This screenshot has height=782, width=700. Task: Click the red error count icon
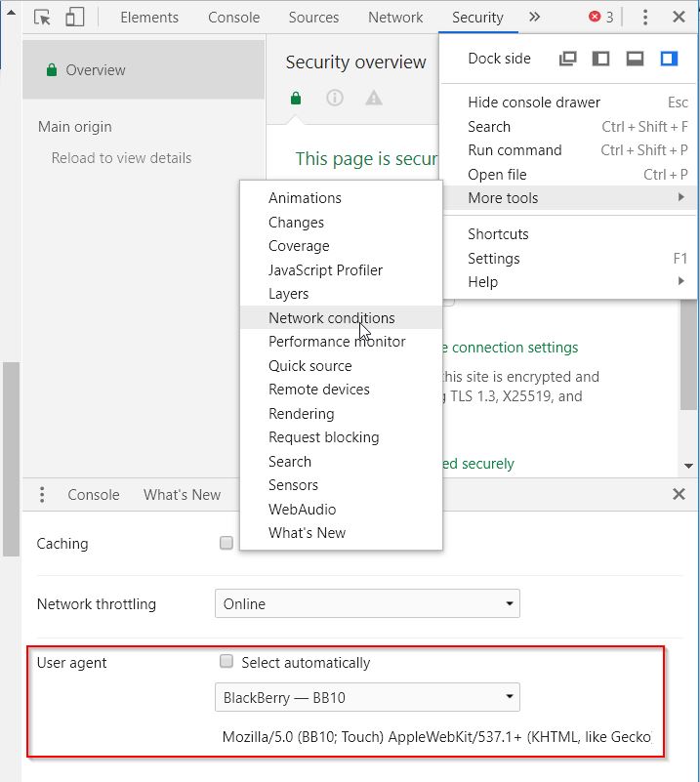point(600,18)
